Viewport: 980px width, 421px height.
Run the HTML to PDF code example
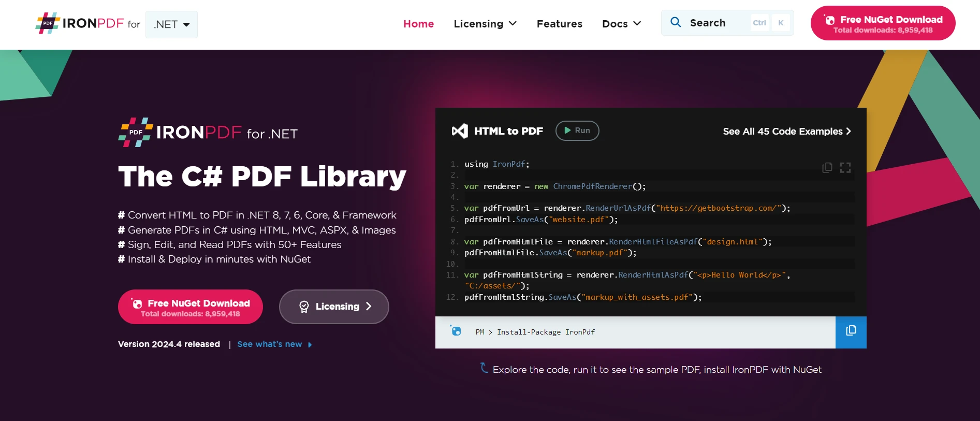pos(577,130)
